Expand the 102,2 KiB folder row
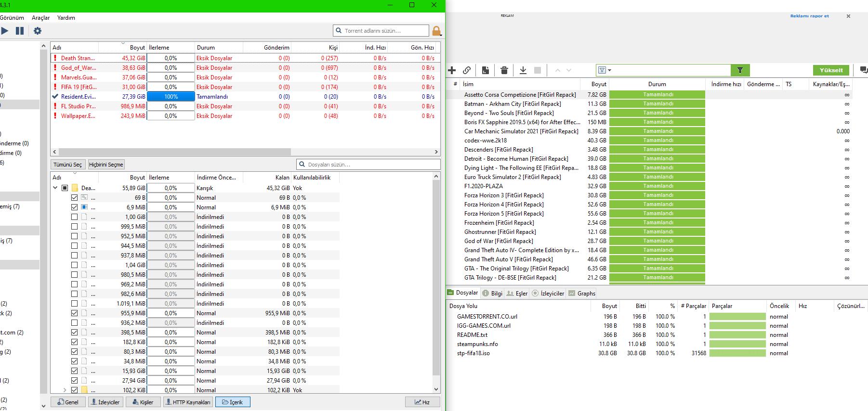 click(x=65, y=390)
